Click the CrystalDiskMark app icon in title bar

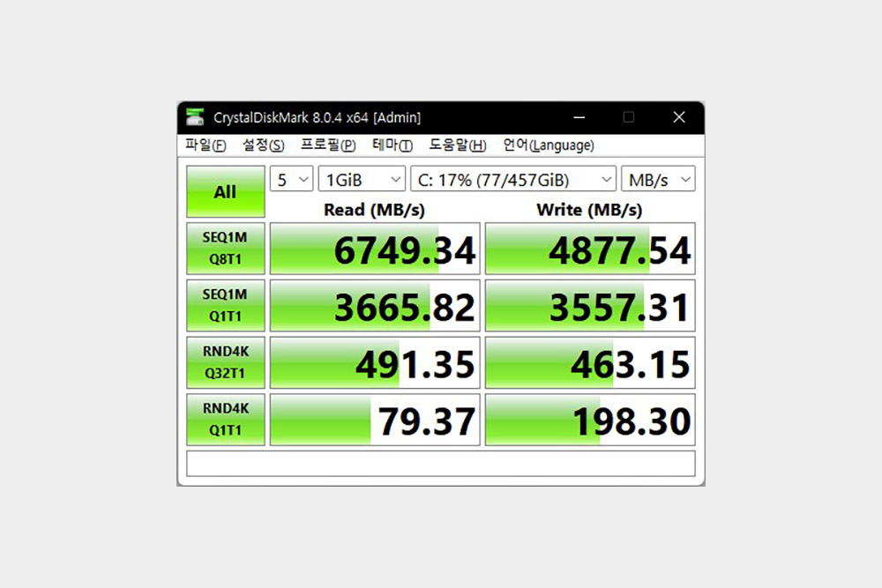coord(195,117)
